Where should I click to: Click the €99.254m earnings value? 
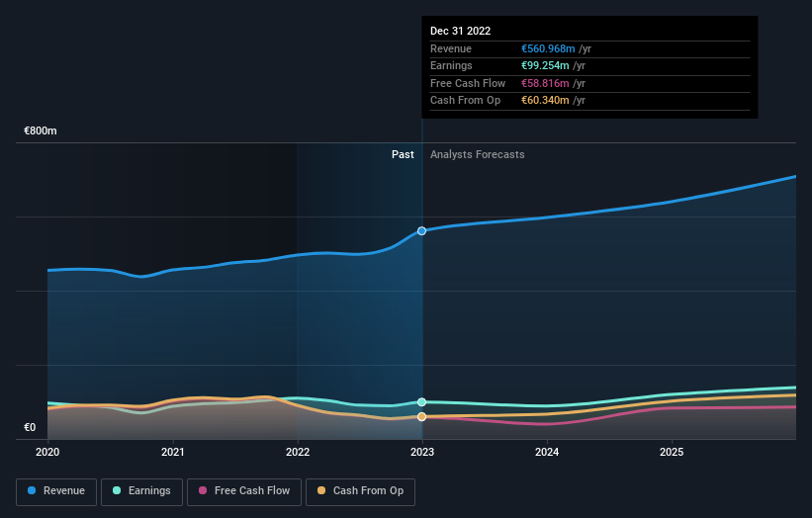point(545,65)
